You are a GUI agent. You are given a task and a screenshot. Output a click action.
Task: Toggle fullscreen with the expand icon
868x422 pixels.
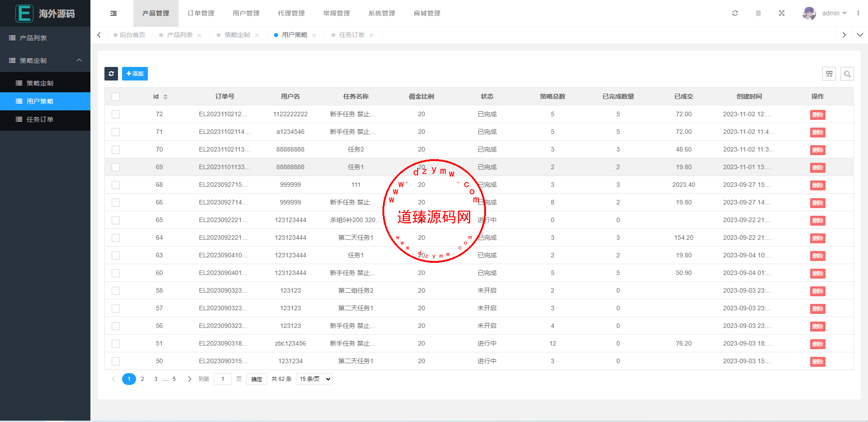pos(782,13)
